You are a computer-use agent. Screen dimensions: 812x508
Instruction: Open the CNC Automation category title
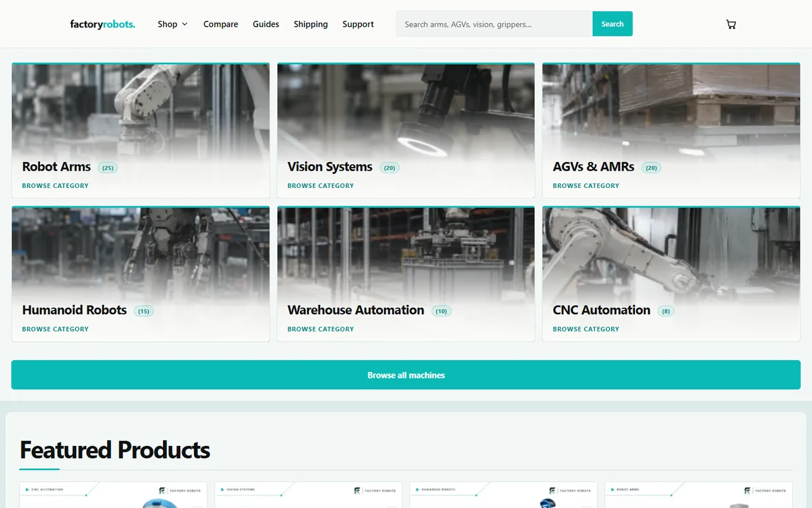(x=601, y=311)
